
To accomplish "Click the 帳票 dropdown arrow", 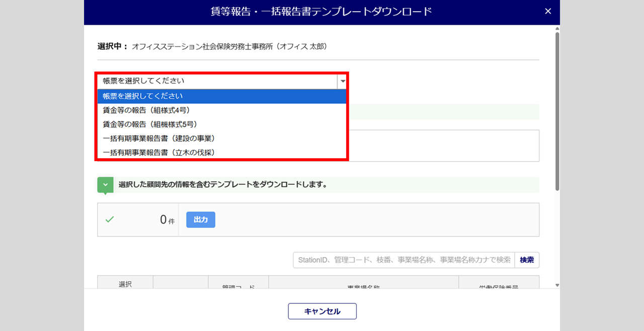I will click(343, 81).
